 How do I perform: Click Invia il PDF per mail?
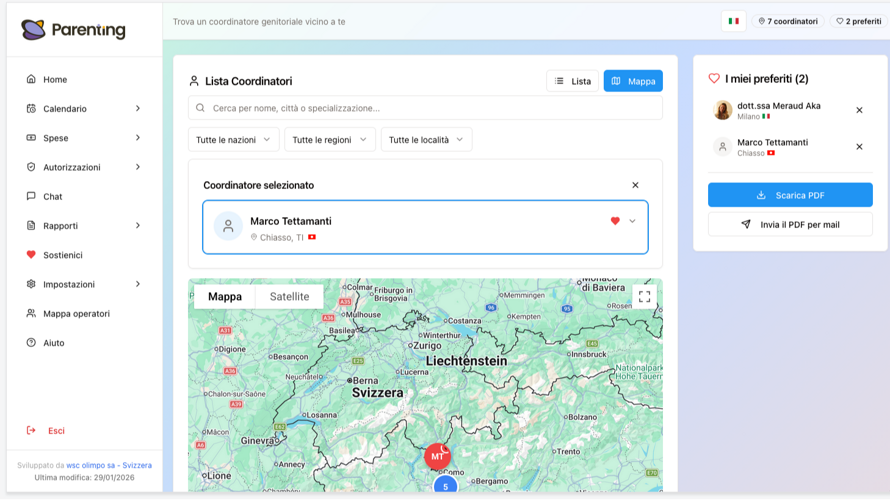click(790, 225)
